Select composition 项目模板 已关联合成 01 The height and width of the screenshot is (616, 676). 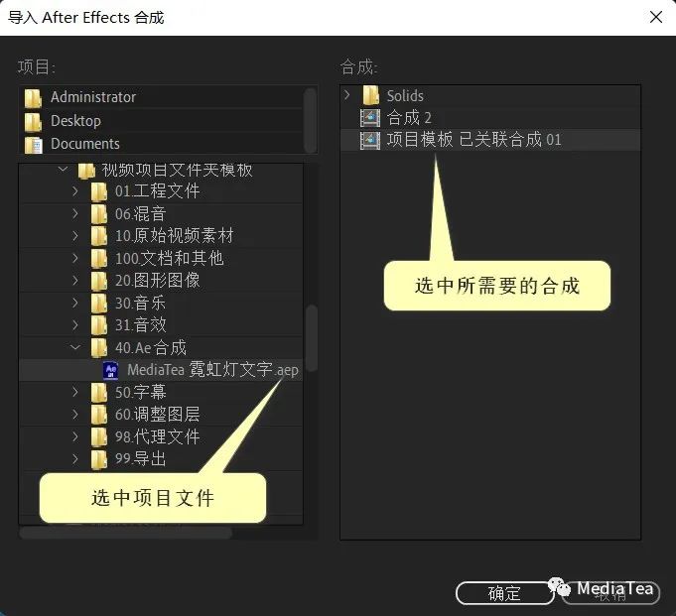(x=490, y=140)
